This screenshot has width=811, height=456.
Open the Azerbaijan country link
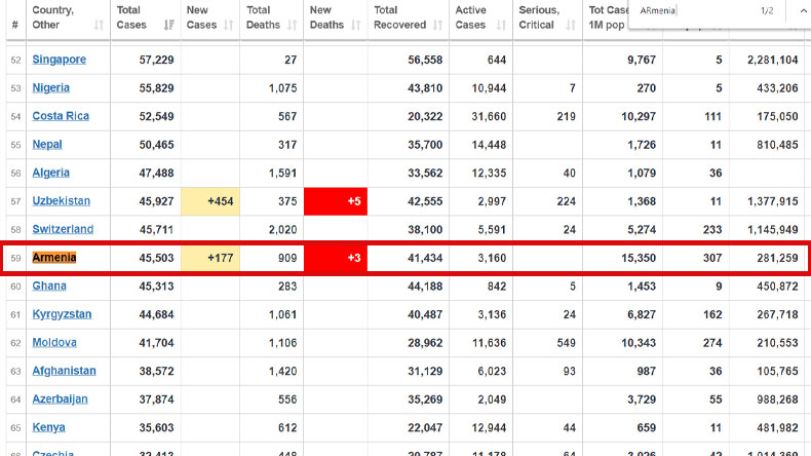click(60, 399)
